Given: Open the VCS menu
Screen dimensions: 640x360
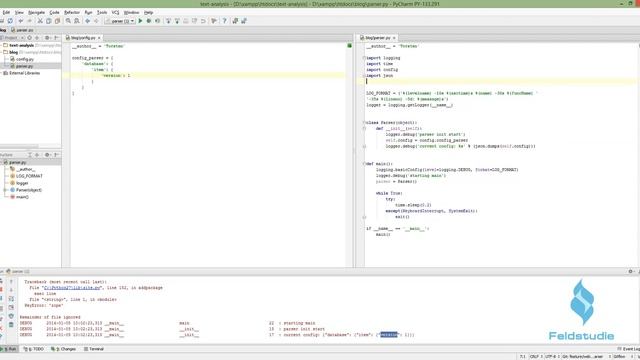Looking at the screenshot, I should coord(116,13).
